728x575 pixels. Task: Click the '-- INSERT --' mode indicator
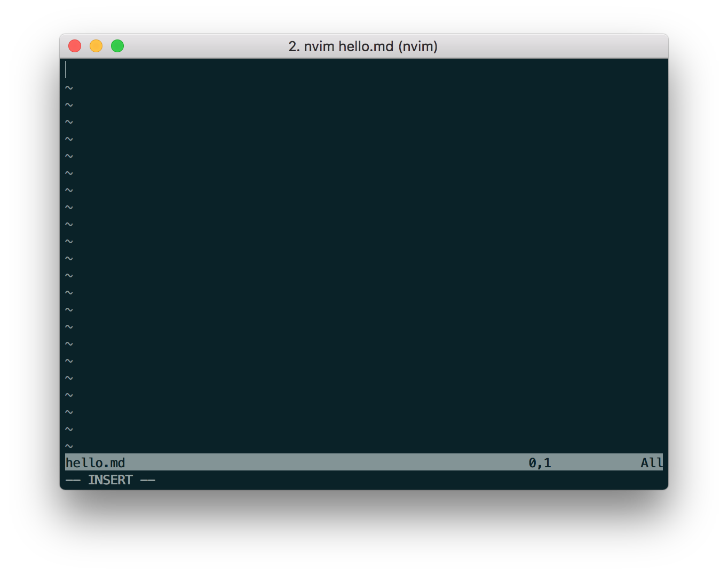tap(110, 480)
